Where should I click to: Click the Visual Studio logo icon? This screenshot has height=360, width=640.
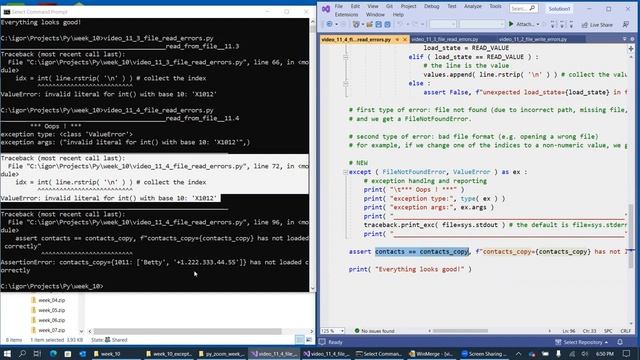tap(326, 9)
